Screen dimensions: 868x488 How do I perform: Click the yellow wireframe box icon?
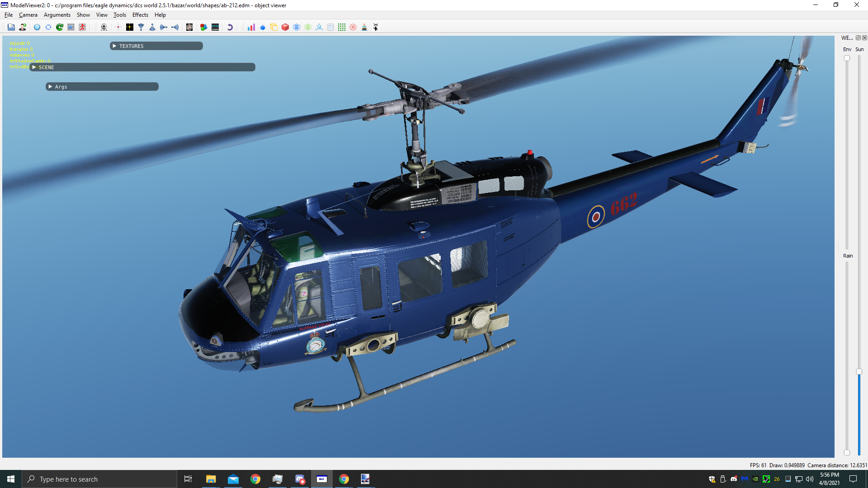(274, 27)
